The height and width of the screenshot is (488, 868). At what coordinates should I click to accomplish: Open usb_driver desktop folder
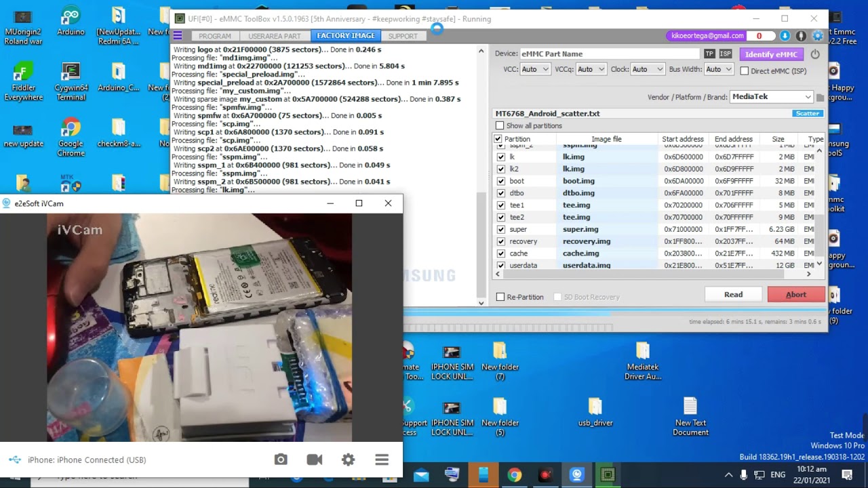pos(595,411)
